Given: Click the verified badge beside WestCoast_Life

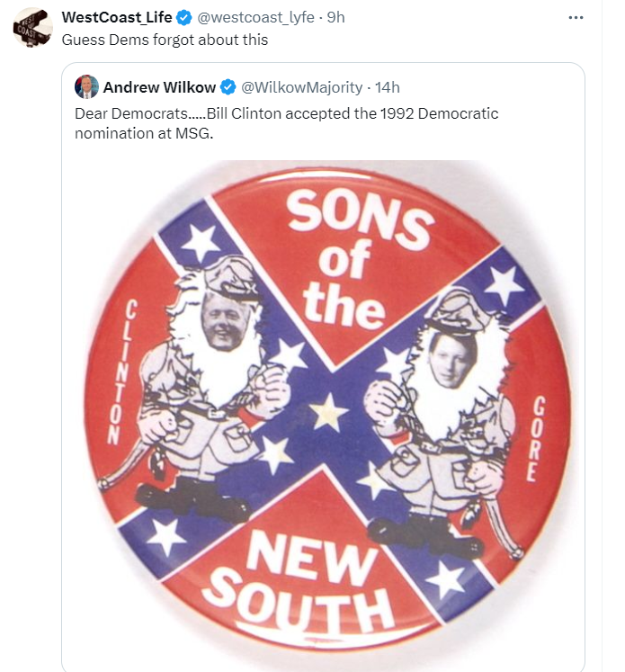Looking at the screenshot, I should coord(184,18).
